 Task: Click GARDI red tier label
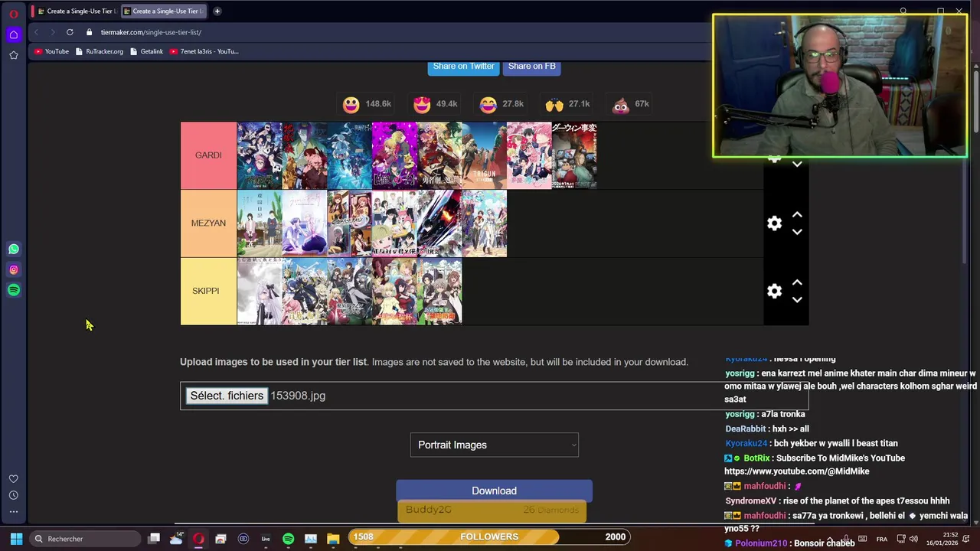pyautogui.click(x=208, y=155)
